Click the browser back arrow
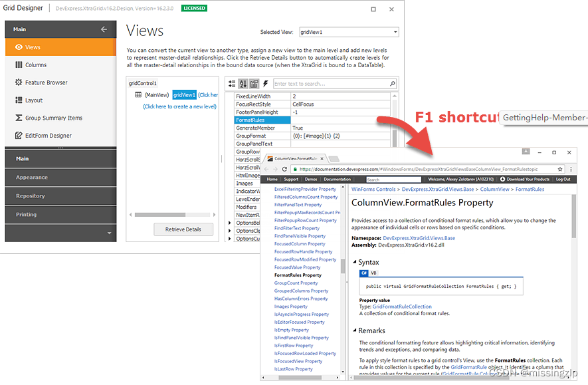 pyautogui.click(x=266, y=170)
